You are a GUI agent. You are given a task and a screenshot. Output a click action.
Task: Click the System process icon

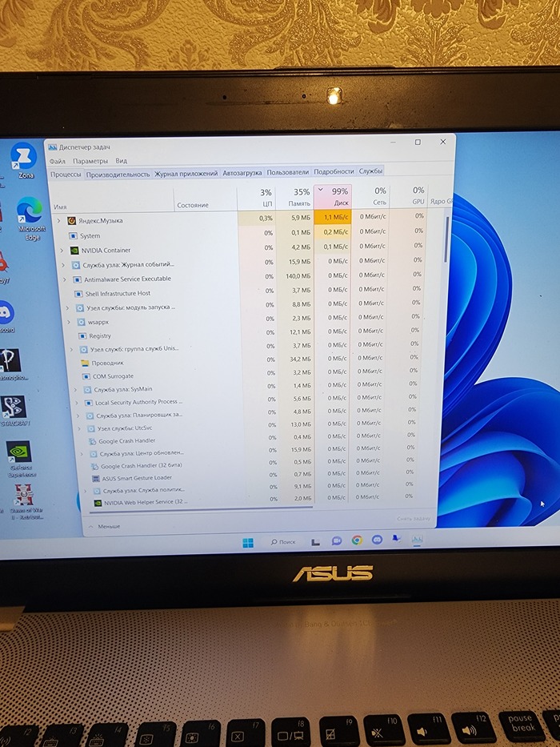73,236
